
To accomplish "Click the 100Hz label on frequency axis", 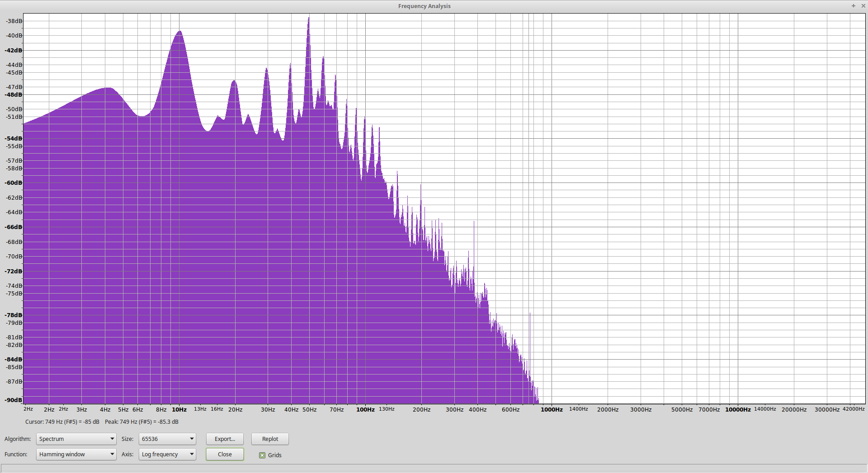I will tap(365, 409).
